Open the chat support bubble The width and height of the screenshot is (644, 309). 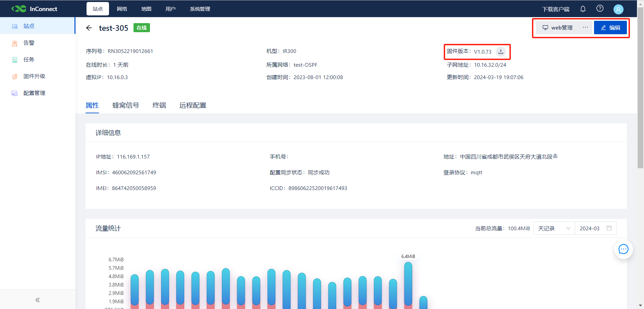pos(624,249)
